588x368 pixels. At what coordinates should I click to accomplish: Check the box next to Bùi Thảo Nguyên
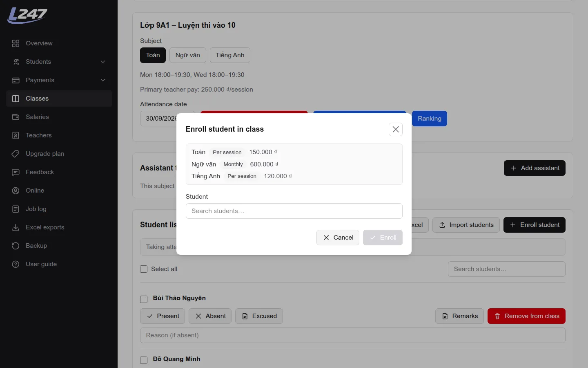[x=144, y=299]
